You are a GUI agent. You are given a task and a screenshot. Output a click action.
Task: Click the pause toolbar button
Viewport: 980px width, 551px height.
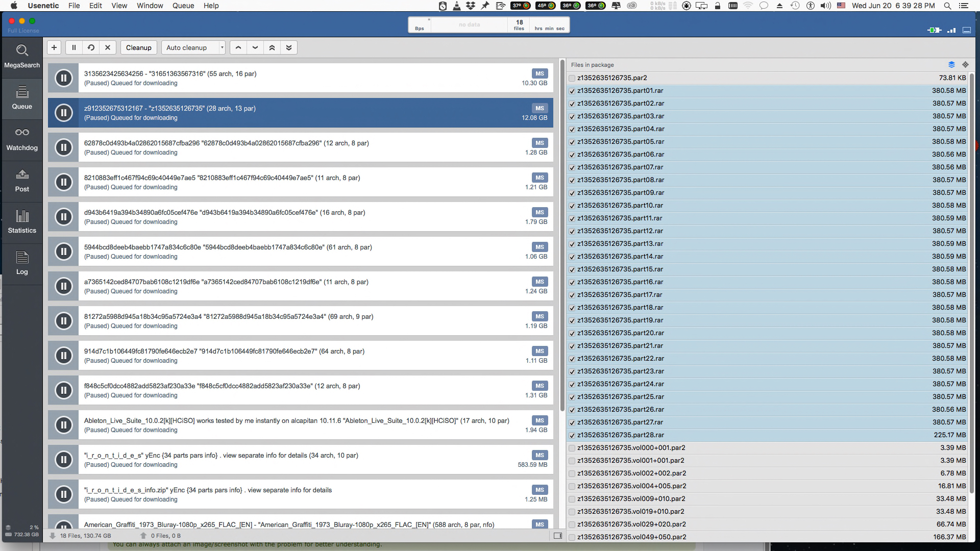(x=74, y=47)
